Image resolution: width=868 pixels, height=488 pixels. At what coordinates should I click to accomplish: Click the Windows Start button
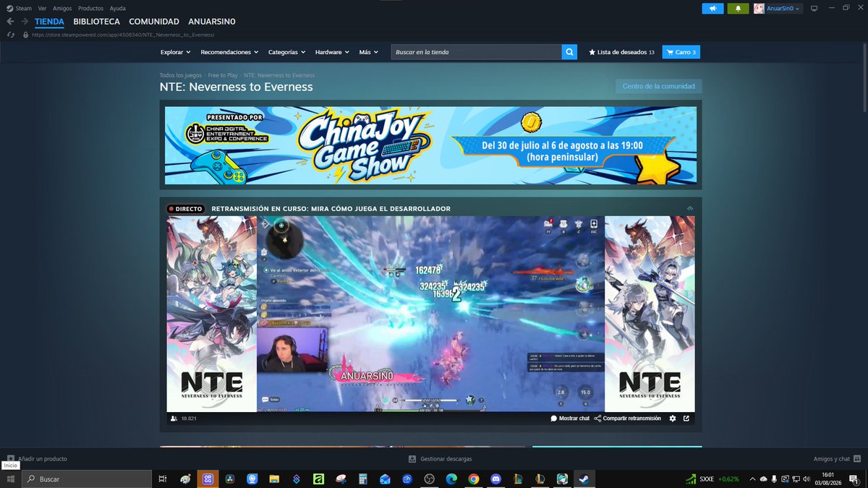click(x=10, y=479)
